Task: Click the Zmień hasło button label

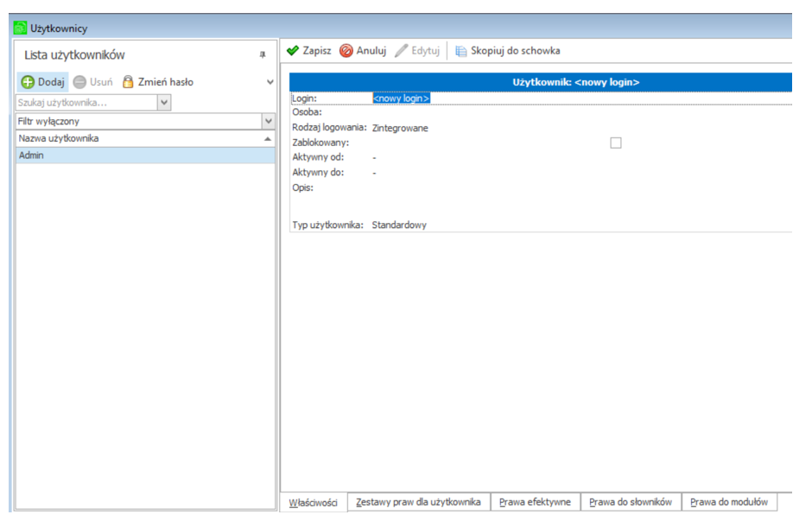Action: (x=166, y=82)
